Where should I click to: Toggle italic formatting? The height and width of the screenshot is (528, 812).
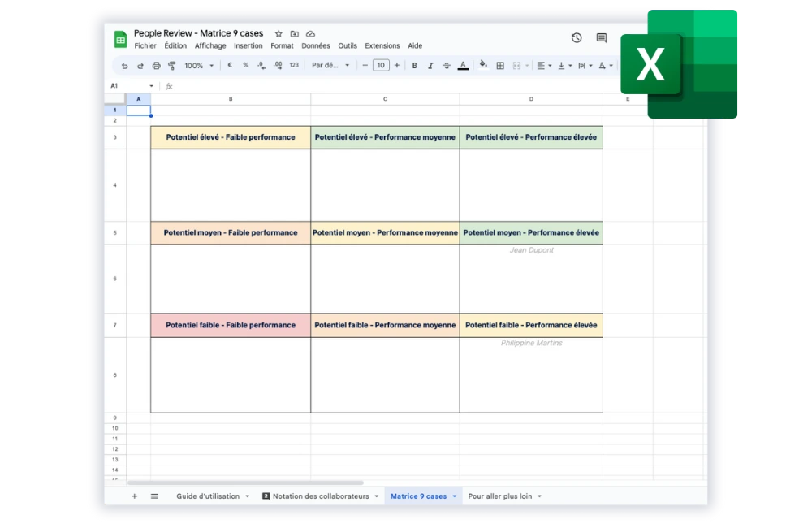click(x=430, y=66)
